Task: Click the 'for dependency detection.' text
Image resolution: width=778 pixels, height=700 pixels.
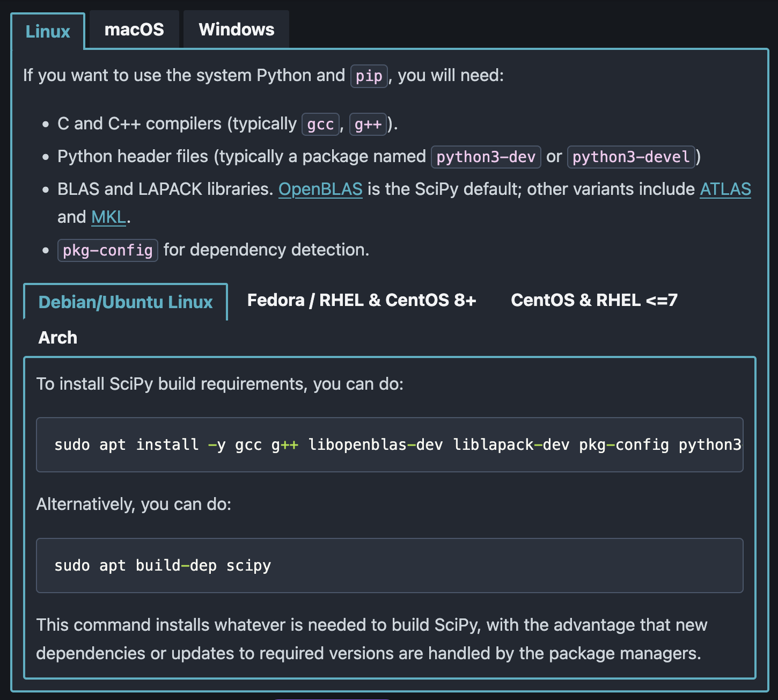Action: point(266,250)
